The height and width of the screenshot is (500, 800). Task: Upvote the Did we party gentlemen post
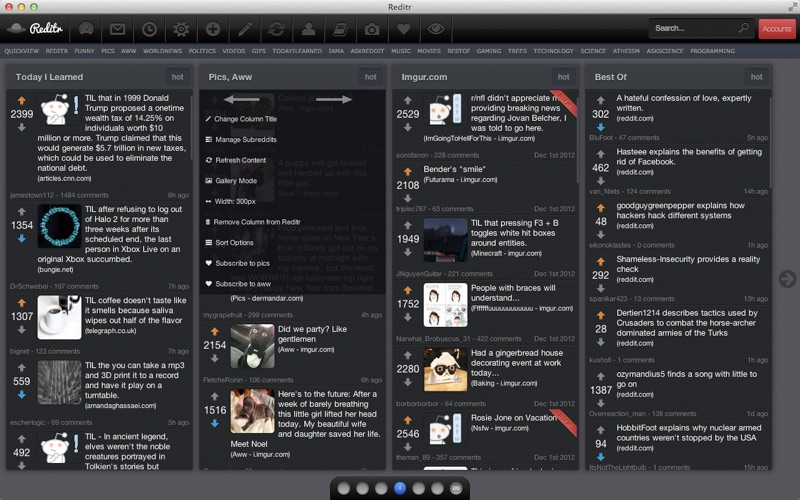(214, 331)
